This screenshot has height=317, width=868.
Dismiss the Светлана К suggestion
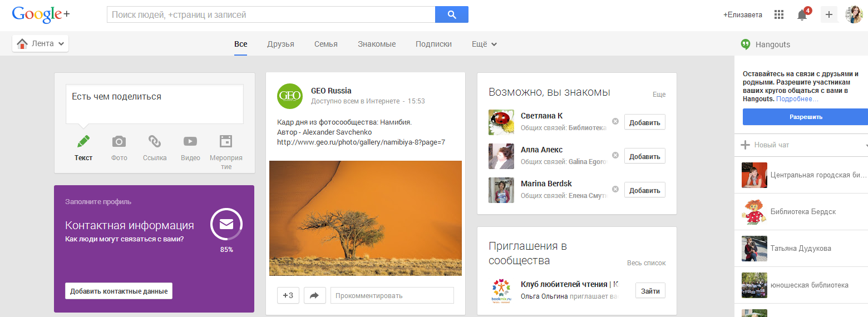(x=615, y=121)
